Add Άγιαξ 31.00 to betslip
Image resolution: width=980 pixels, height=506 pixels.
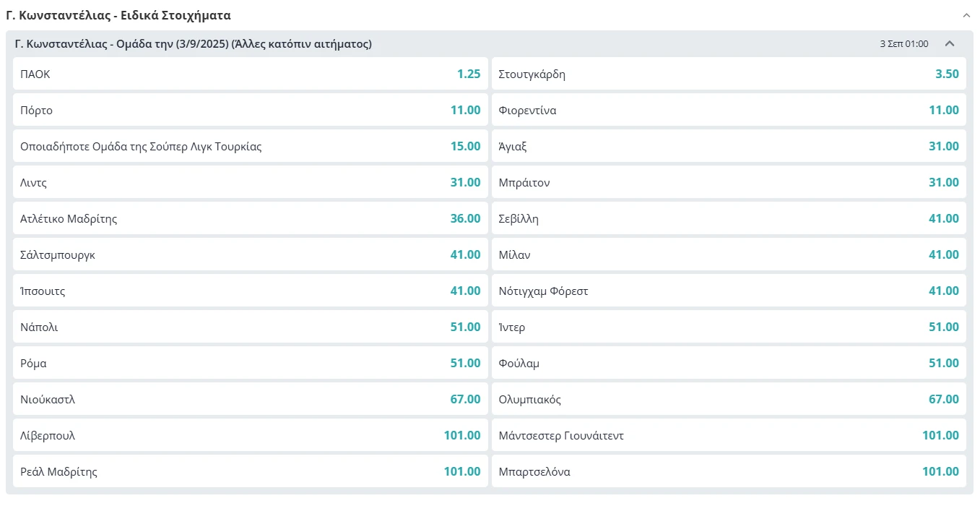[x=728, y=146]
